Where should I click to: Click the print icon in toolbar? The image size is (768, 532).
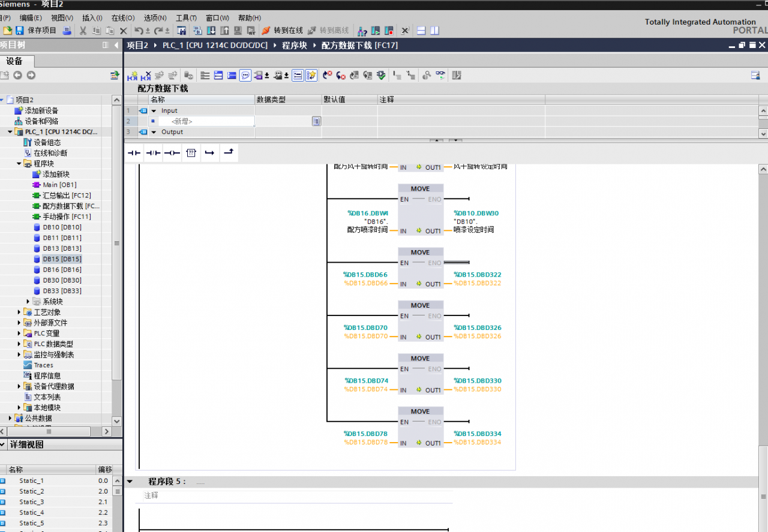pos(67,31)
